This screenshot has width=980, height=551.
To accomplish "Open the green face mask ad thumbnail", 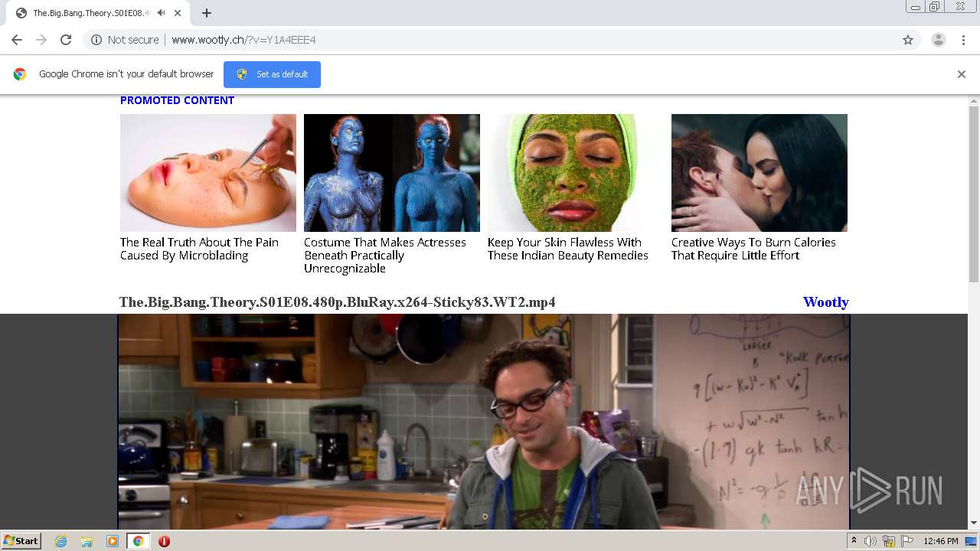I will pos(576,173).
